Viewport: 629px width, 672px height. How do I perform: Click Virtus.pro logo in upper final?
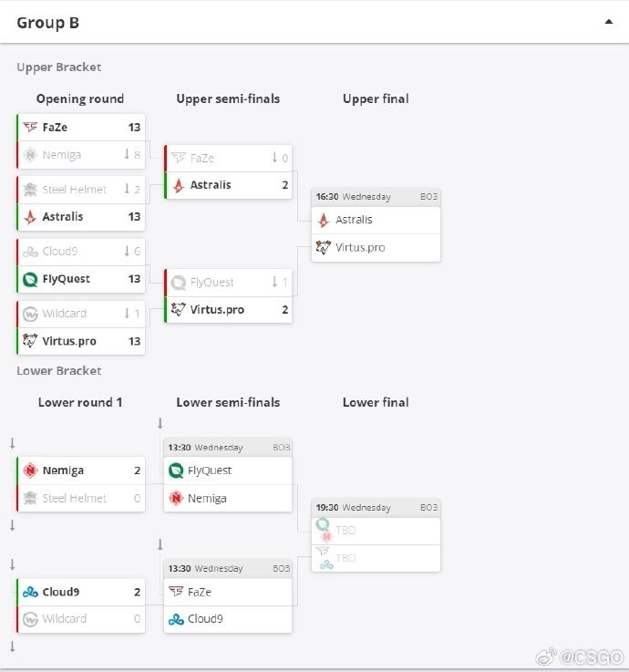[x=323, y=247]
